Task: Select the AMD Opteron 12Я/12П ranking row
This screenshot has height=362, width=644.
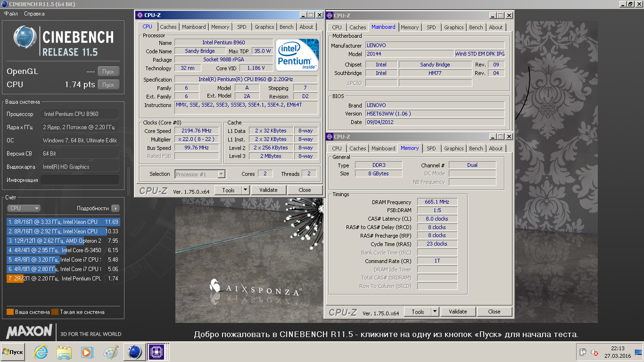Action: (63, 241)
